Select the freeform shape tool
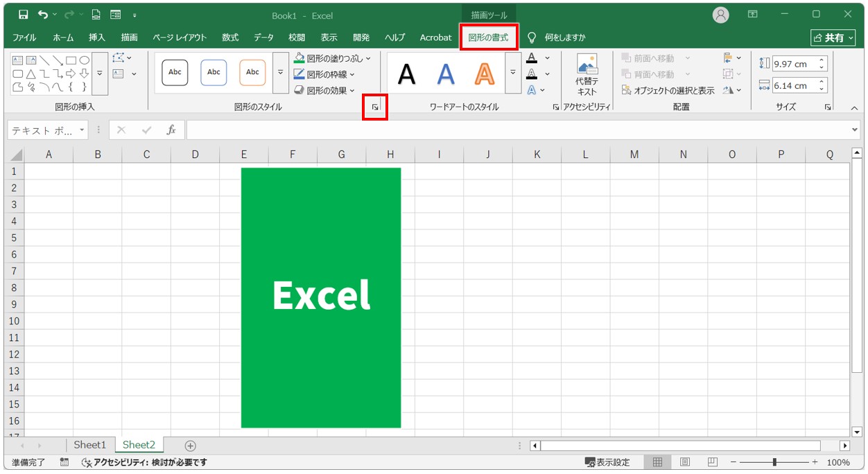Viewport: 868px width, 474px height. point(18,87)
